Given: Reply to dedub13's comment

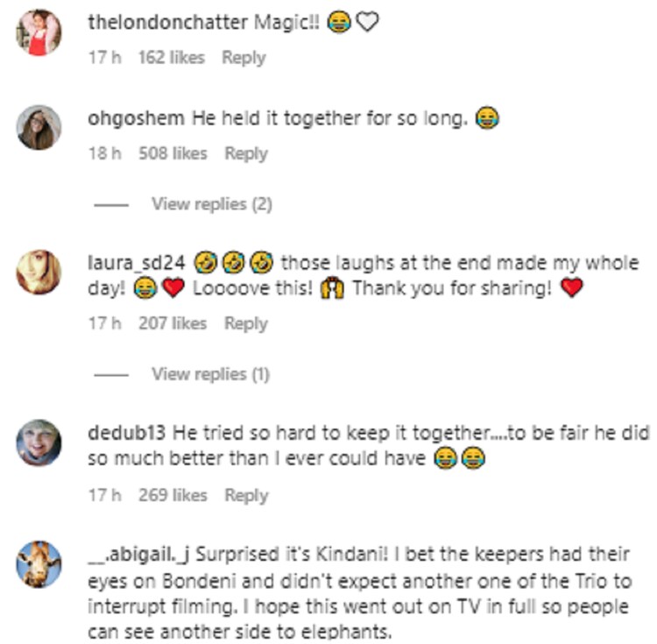Looking at the screenshot, I should point(245,495).
